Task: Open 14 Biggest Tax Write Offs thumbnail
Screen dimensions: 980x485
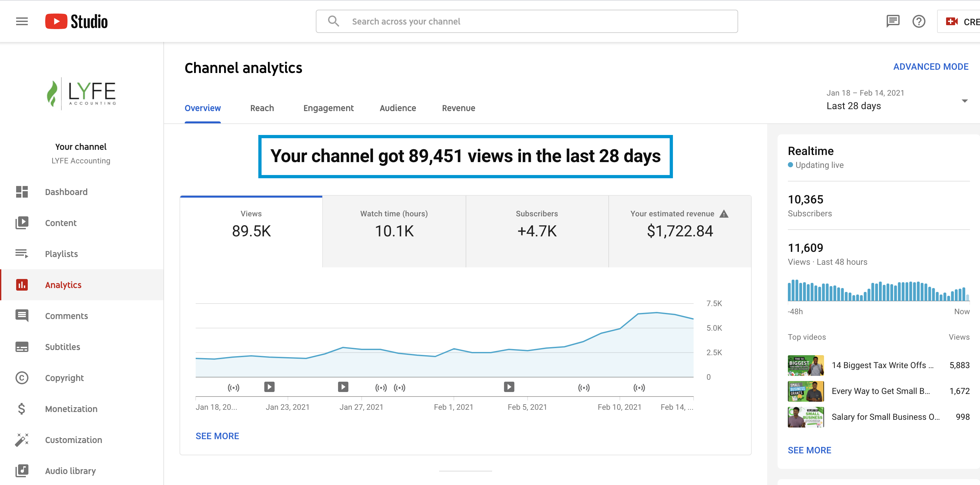Action: coord(805,365)
